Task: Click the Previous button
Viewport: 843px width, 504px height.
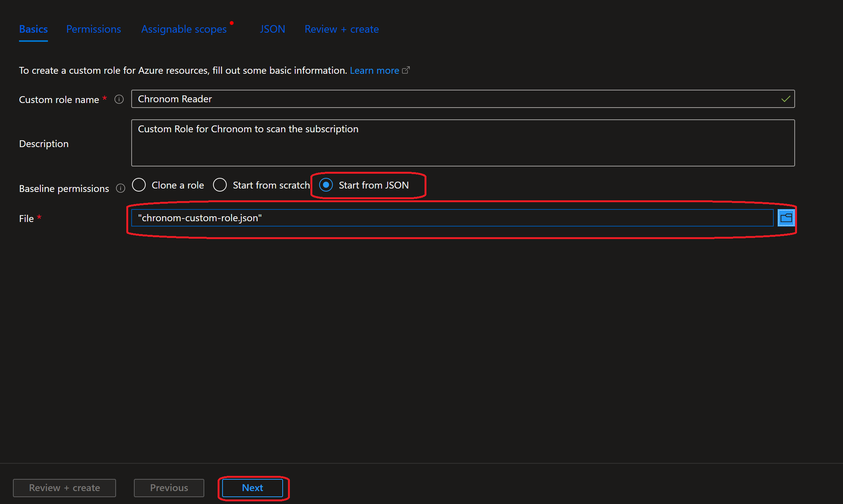Action: 169,488
